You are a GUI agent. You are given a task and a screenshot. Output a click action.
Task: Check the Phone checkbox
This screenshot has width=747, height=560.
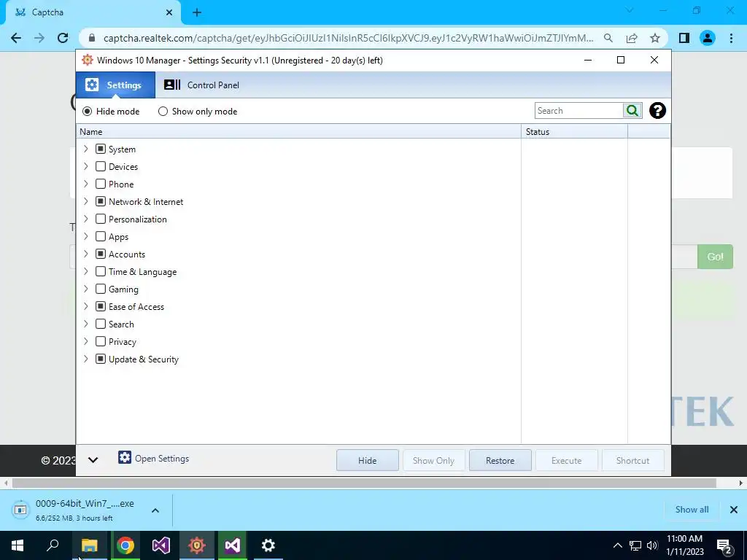101,184
